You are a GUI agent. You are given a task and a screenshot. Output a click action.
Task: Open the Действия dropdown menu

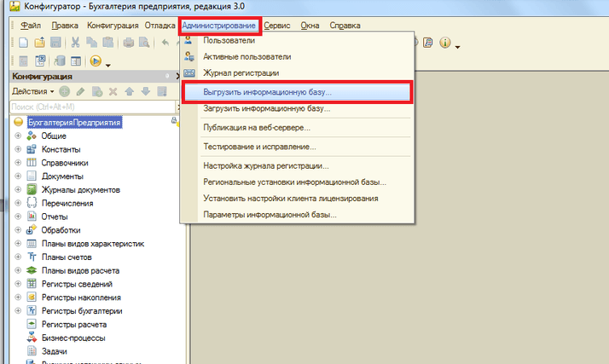(x=33, y=91)
